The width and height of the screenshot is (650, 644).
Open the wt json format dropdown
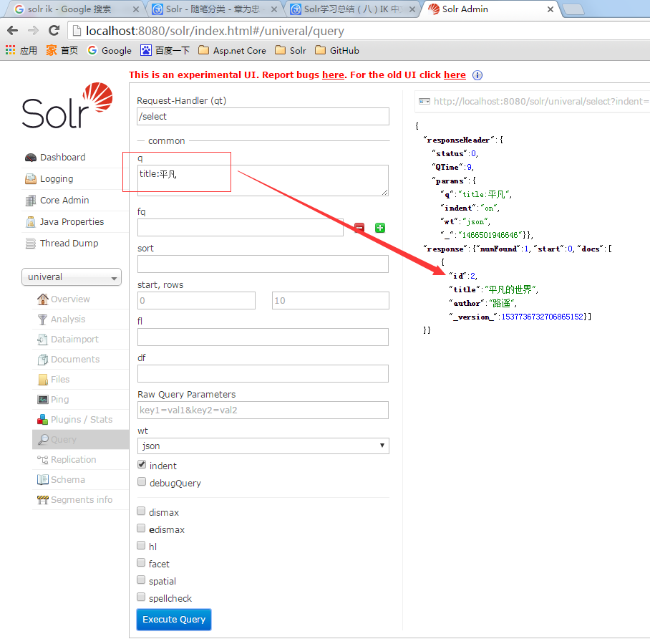click(x=263, y=446)
